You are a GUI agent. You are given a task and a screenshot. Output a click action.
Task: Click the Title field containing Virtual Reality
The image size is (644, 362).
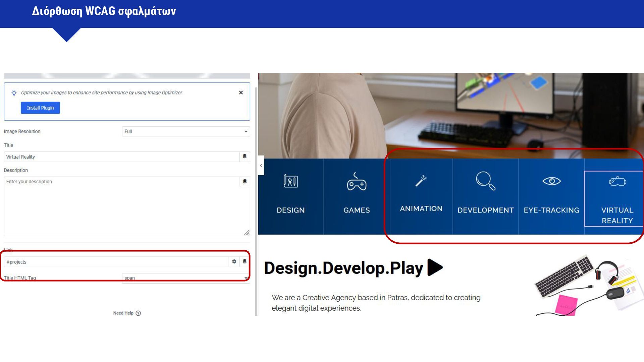pos(121,157)
